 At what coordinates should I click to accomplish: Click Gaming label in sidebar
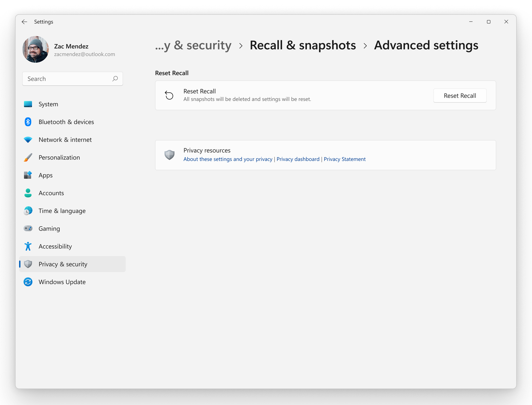[49, 229]
